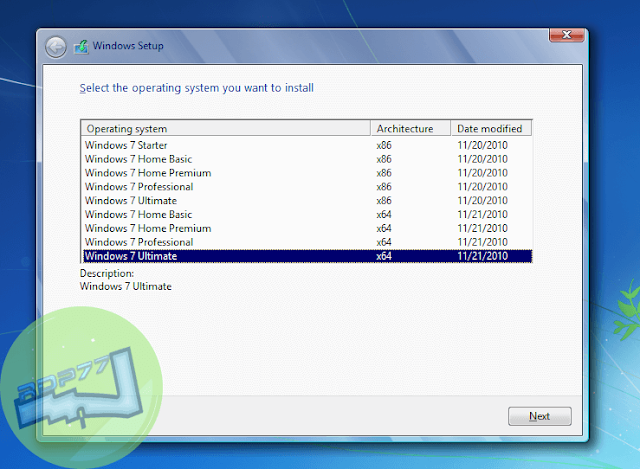Click the round back arrow button
This screenshot has height=469, width=640.
[56, 47]
